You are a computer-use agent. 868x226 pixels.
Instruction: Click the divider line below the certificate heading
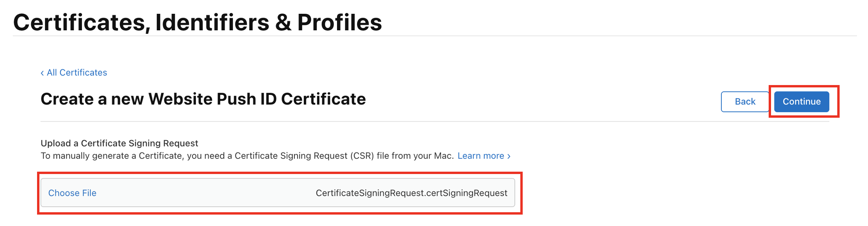coord(434,122)
